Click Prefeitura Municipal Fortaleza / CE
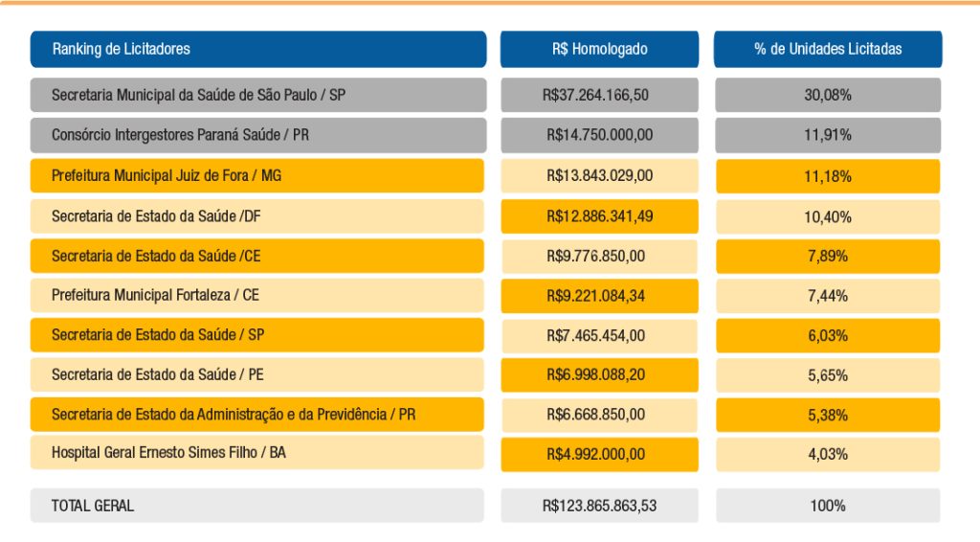 (256, 295)
